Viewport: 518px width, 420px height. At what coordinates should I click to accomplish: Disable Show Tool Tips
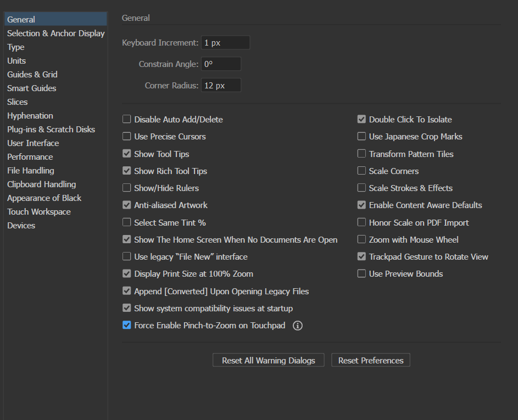pos(126,154)
